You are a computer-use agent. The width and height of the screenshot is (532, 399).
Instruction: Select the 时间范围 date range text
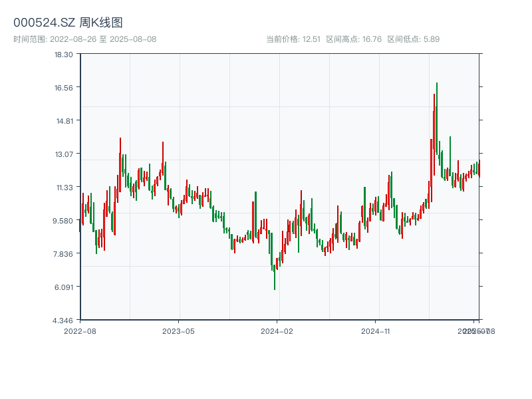click(x=84, y=39)
